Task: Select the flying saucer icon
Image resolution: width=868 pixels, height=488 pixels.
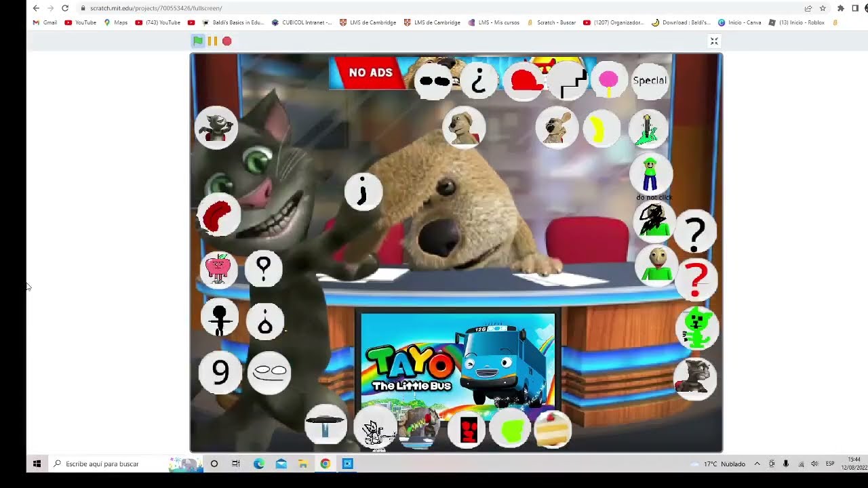Action: coord(325,426)
